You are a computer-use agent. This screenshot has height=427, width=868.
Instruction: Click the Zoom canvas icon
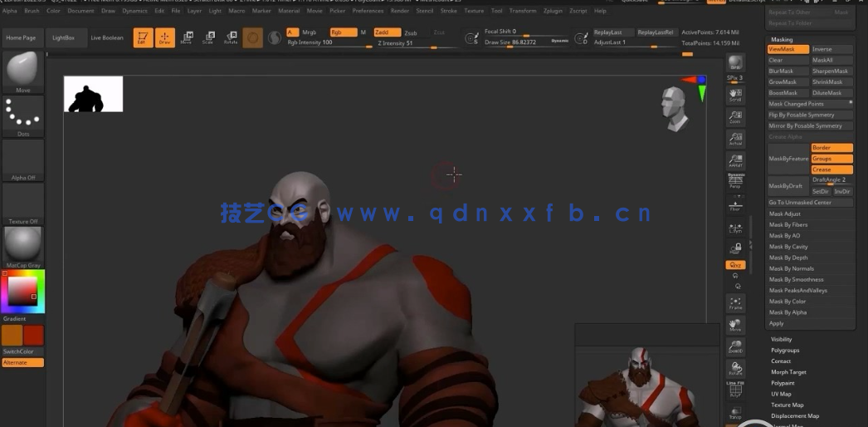(x=735, y=116)
